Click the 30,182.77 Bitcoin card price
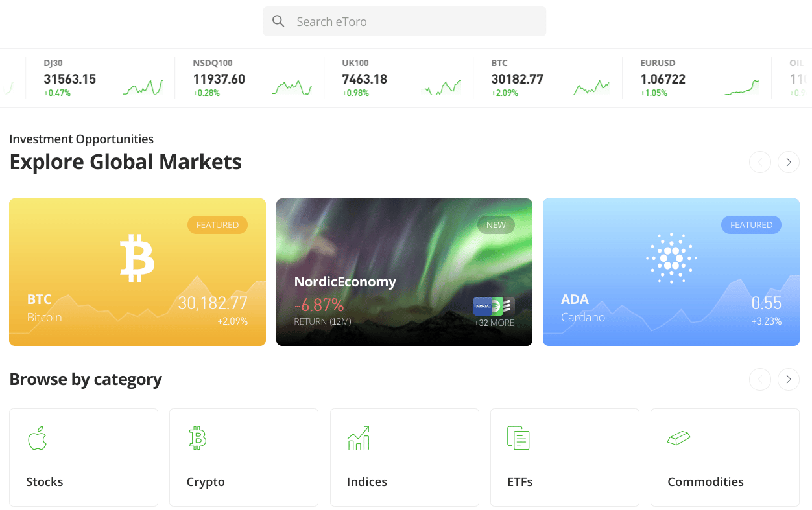The height and width of the screenshot is (510, 812). tap(213, 303)
